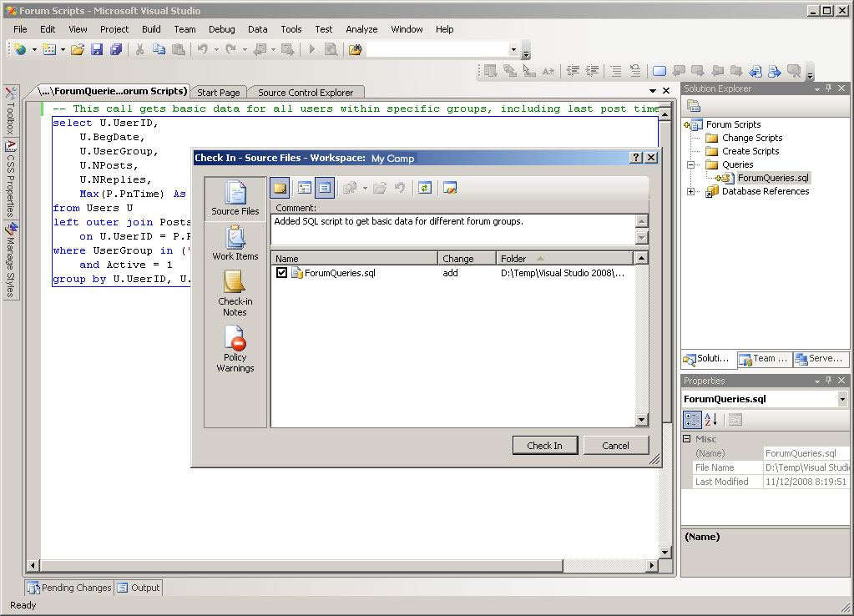Expand the Database References node
The image size is (854, 616).
pyautogui.click(x=690, y=191)
